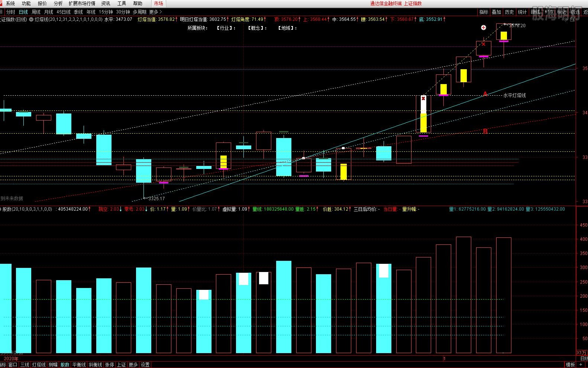The height and width of the screenshot is (368, 588).
Task: Open the indicator dropdown next to 灯塔线
Action: [31, 19]
